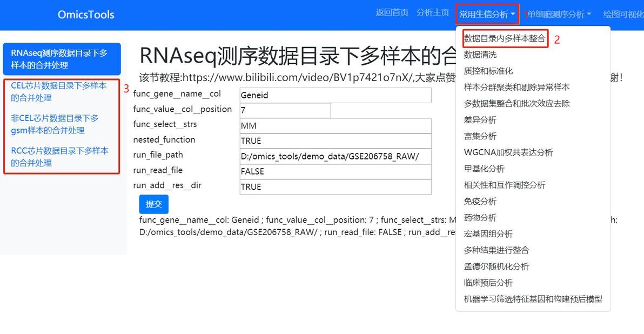Select RNAseq测序数据目录下多样本的合并处理 sidebar tab

[62, 59]
